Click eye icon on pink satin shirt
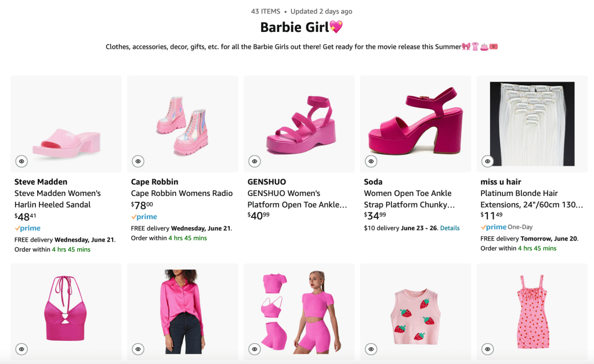This screenshot has height=364, width=594. pyautogui.click(x=137, y=349)
